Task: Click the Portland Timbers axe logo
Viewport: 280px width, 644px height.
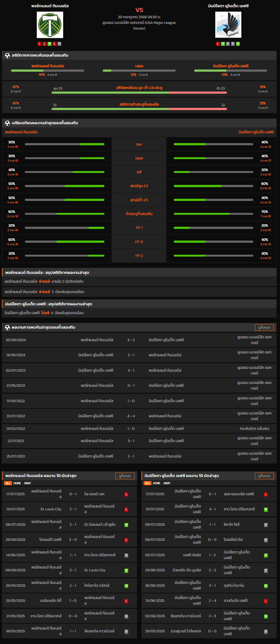Action: coord(50,25)
